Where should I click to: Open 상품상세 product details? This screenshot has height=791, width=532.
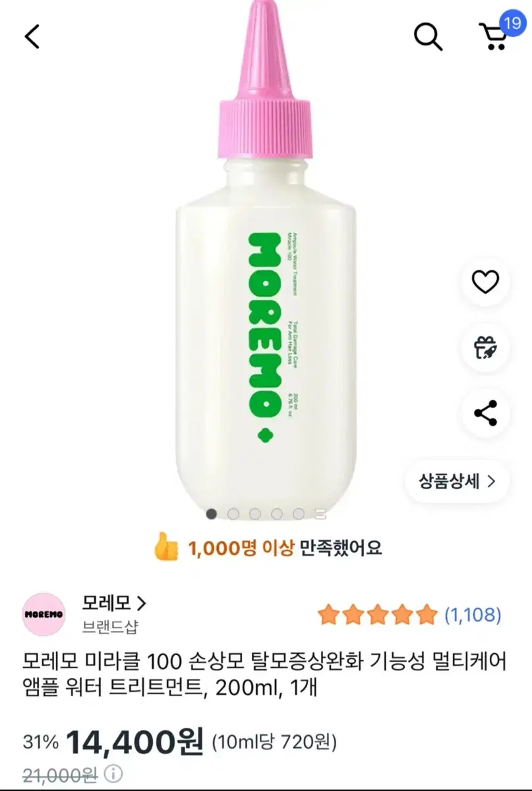click(x=457, y=481)
